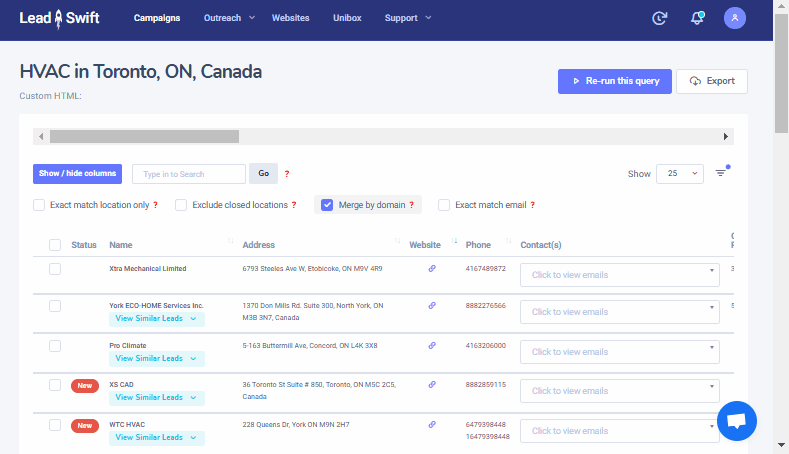This screenshot has height=454, width=789.
Task: Open the history refresh icon in header
Action: point(659,18)
